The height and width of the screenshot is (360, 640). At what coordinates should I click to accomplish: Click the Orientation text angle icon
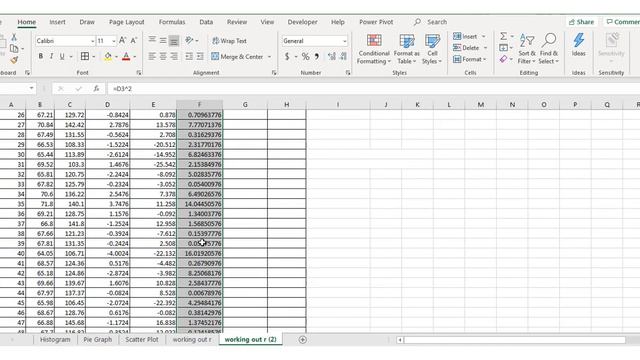point(189,40)
